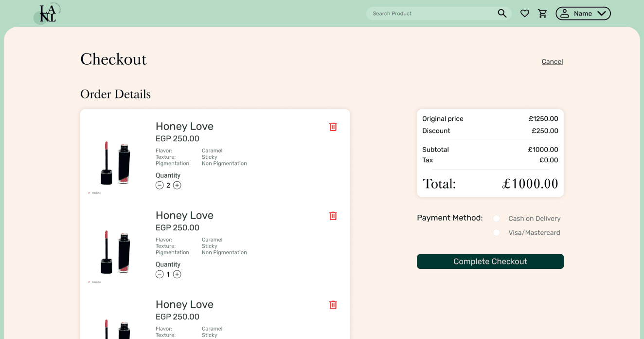Open the wishlist heart icon
Viewport: 644px width, 339px height.
click(524, 14)
